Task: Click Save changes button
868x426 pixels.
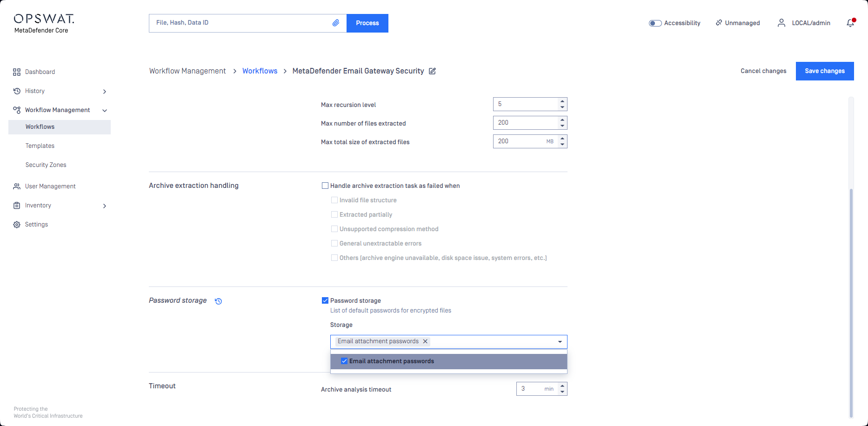Action: pyautogui.click(x=825, y=71)
